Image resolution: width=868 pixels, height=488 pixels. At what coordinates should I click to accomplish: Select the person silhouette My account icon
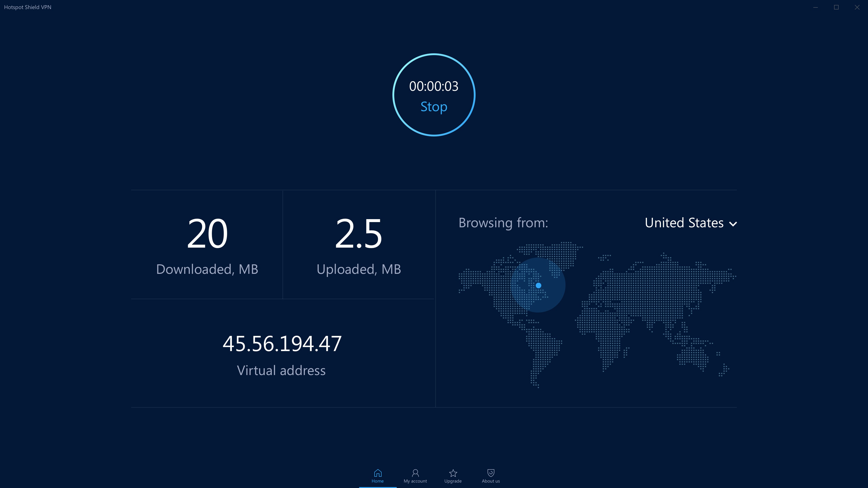click(x=415, y=472)
